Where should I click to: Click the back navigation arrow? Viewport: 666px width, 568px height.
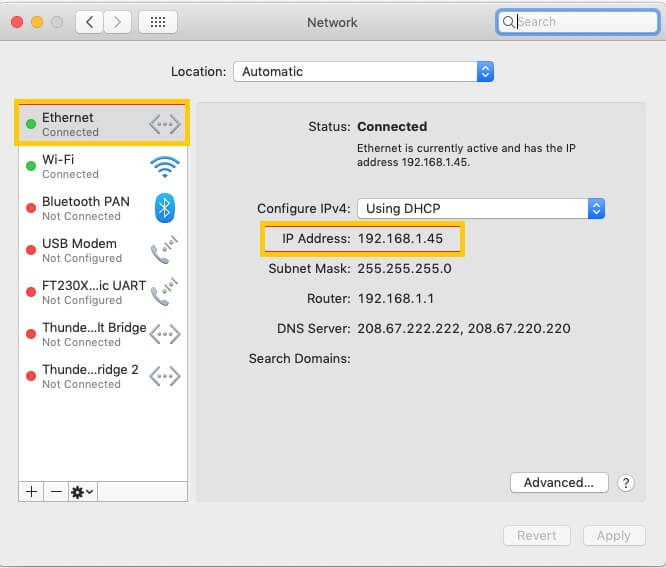click(x=89, y=22)
